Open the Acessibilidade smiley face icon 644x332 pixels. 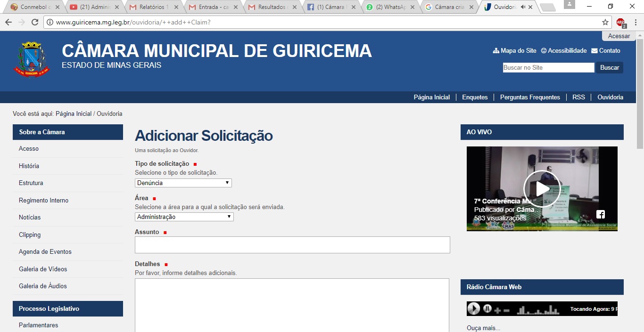[x=543, y=50]
